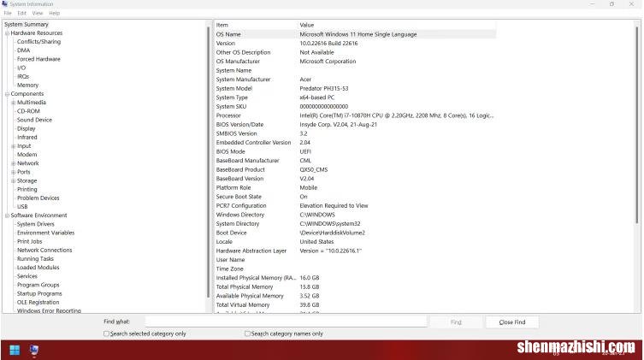644x360 pixels.
Task: Click the Platform Role row label
Action: coord(233,188)
